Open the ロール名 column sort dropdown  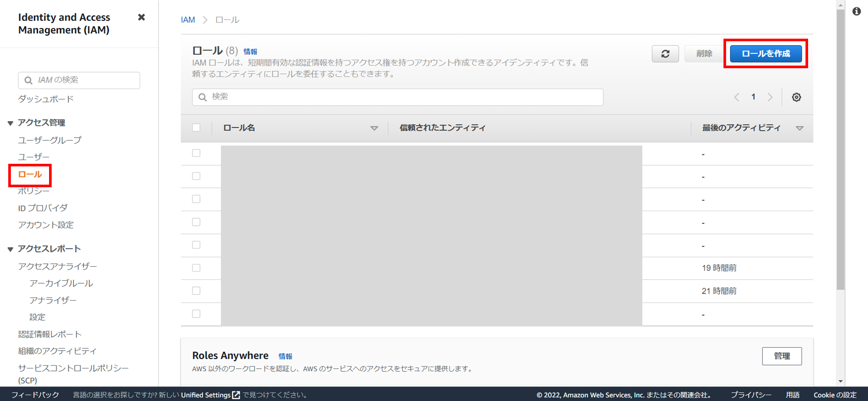(374, 128)
